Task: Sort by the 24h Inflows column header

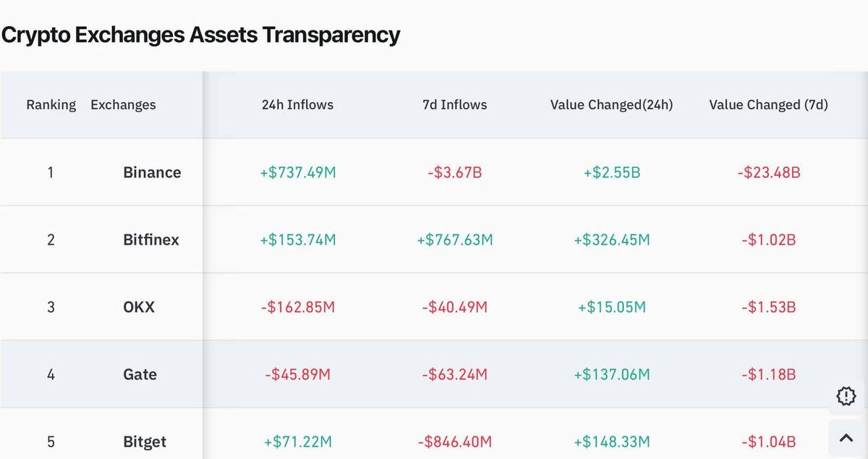Action: pyautogui.click(x=297, y=104)
